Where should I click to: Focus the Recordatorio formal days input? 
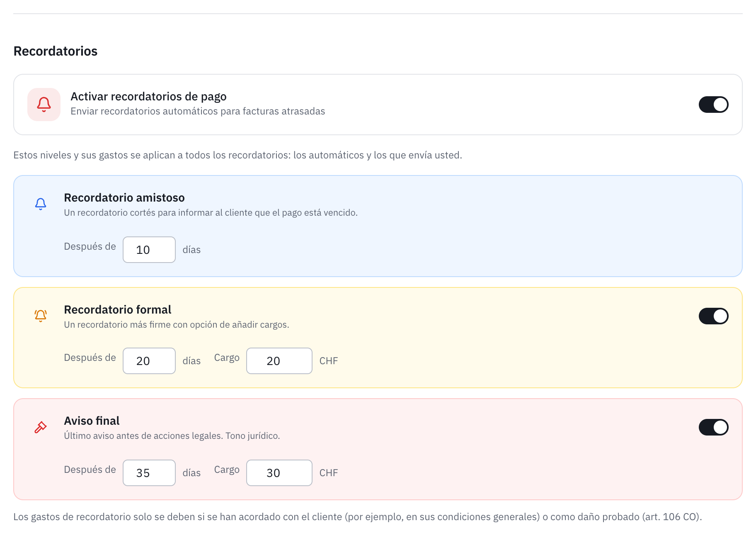pos(149,361)
